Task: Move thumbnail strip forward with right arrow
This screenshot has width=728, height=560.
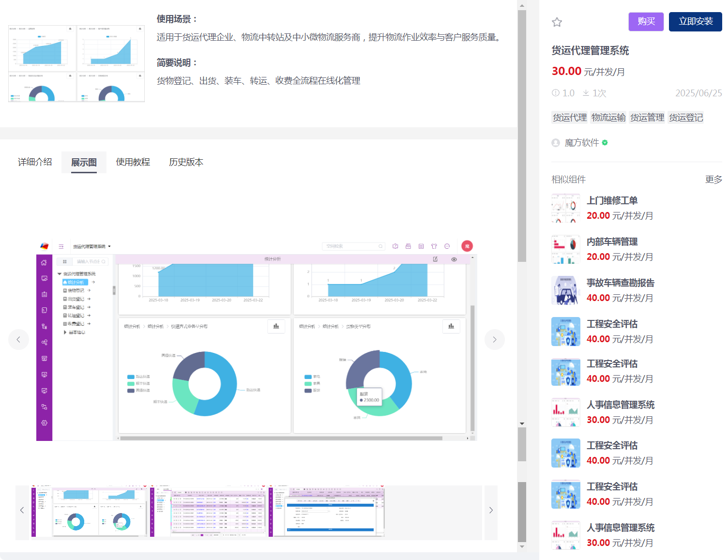Action: pyautogui.click(x=491, y=510)
